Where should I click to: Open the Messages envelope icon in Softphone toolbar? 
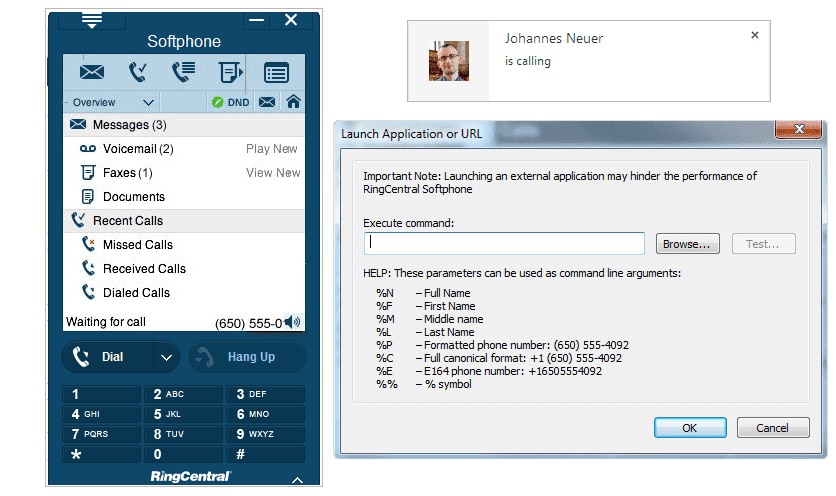tap(92, 72)
